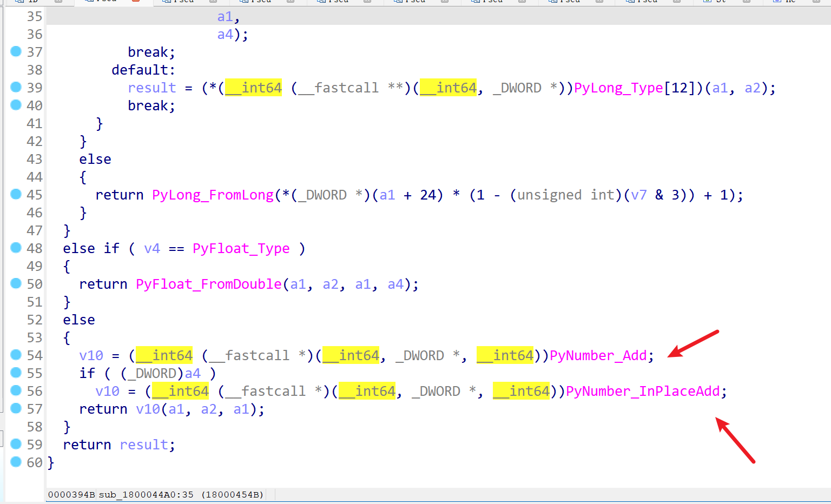831x504 pixels.
Task: Click the else keyword on line 43
Action: click(95, 159)
